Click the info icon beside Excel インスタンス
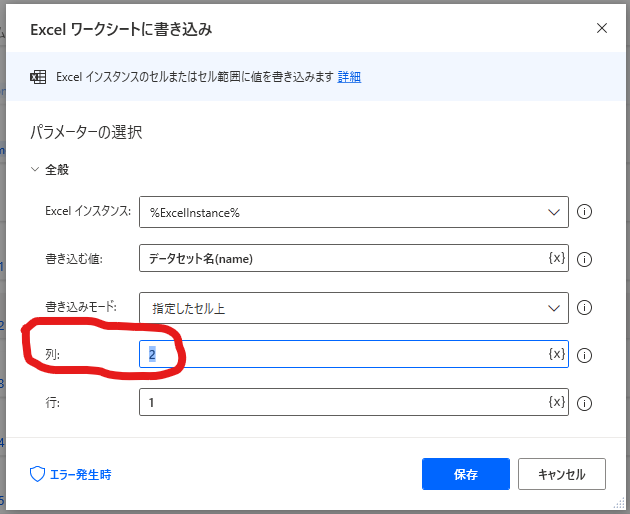Viewport: 630px width, 514px height. click(x=584, y=212)
